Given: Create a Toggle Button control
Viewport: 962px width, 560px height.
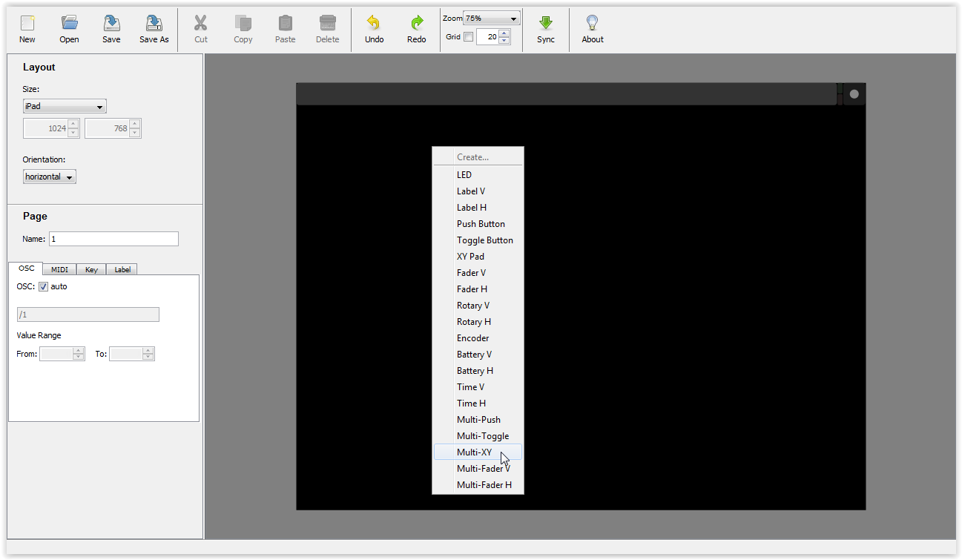Looking at the screenshot, I should pos(478,240).
